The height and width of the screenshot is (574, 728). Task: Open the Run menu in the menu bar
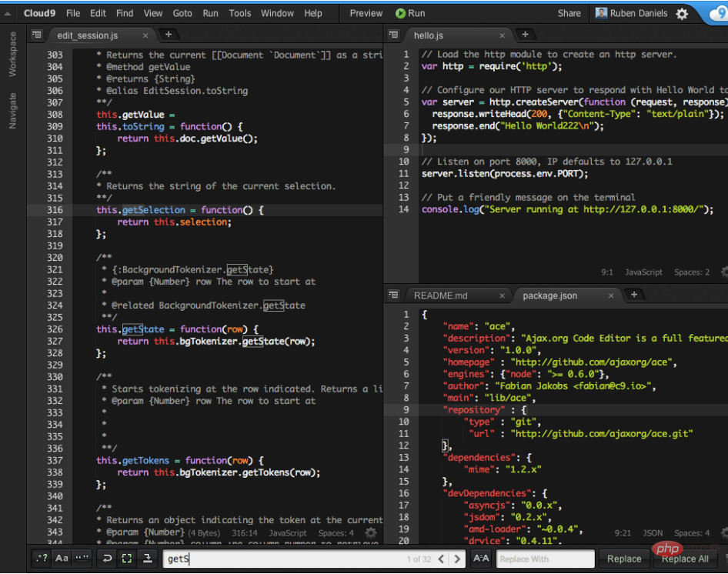[210, 14]
